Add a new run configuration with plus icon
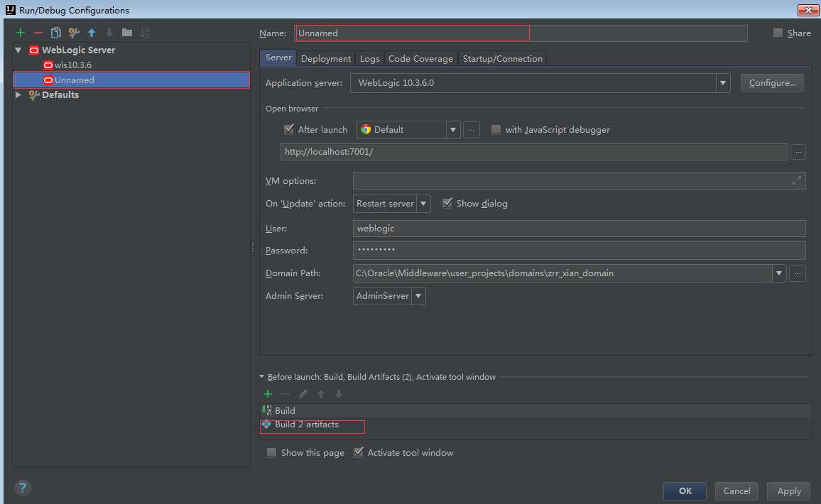Image resolution: width=821 pixels, height=504 pixels. (21, 33)
